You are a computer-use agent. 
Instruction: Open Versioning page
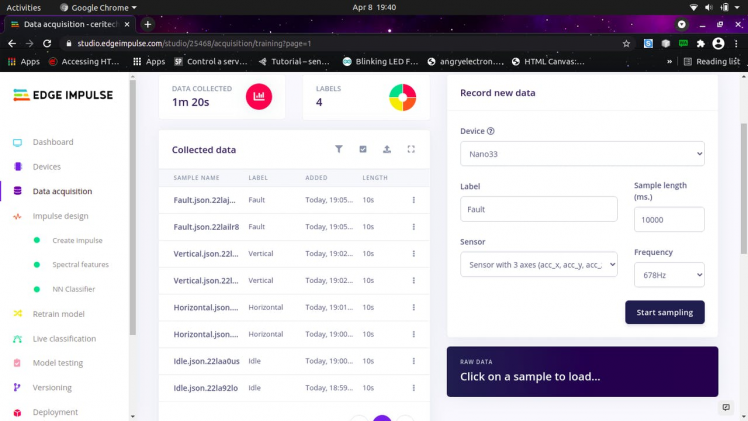(52, 388)
